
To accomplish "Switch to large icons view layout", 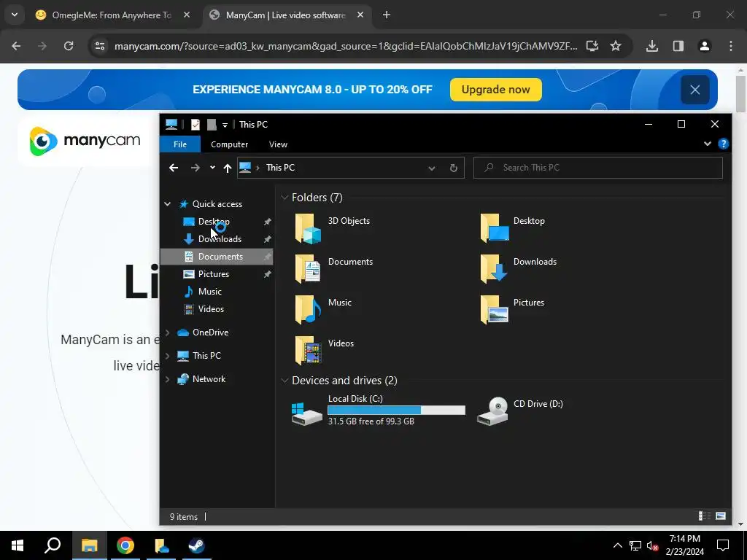I will (721, 516).
